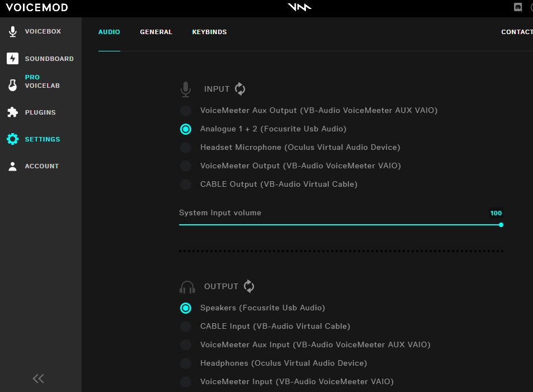Go to Account section

pos(42,166)
